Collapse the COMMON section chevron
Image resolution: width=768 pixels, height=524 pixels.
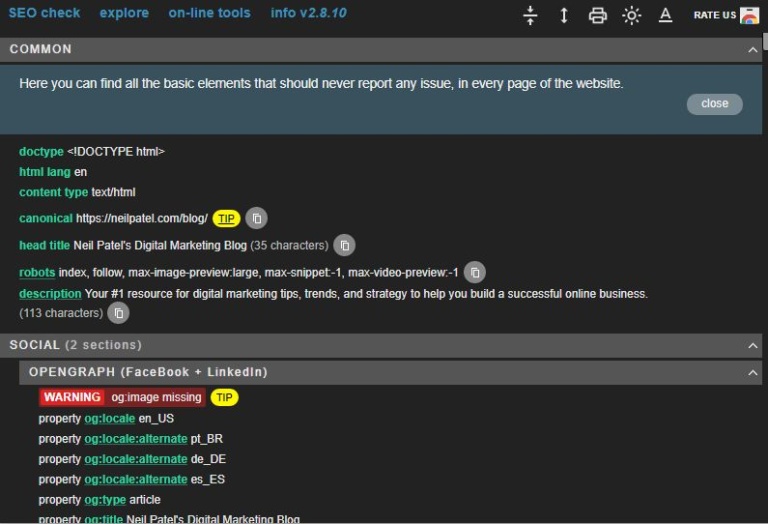tap(752, 49)
